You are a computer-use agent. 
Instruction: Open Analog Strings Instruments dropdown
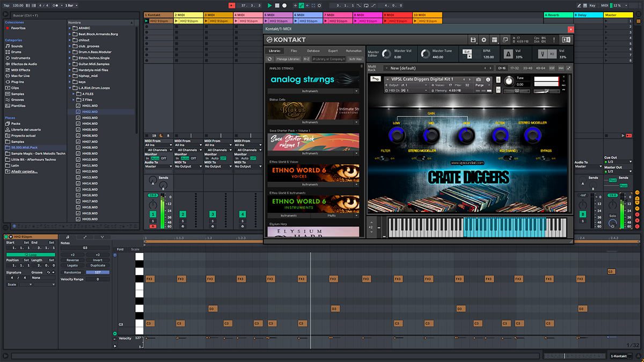tap(314, 91)
